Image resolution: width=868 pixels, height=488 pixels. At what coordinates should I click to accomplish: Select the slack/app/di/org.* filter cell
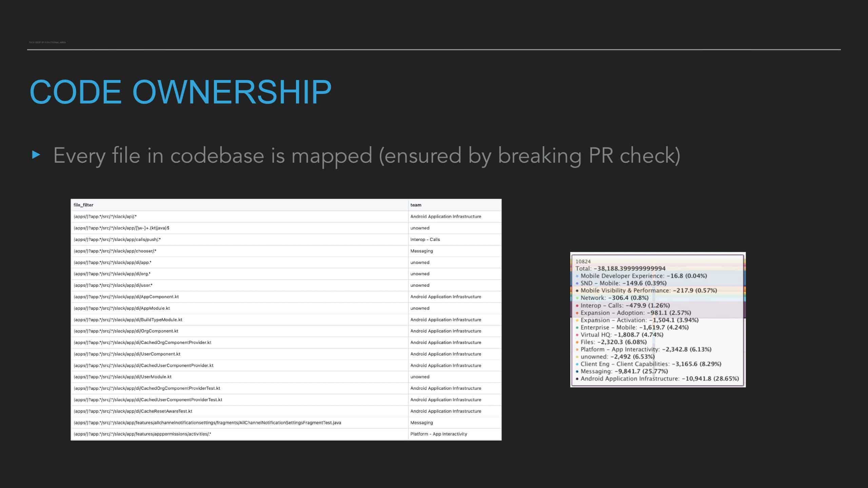[239, 274]
